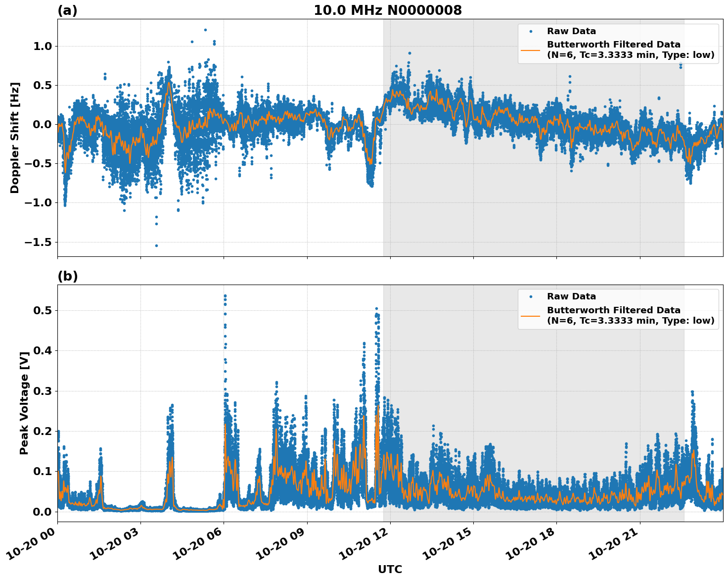Select the title 10.0 MHz N0000008
The height and width of the screenshot is (580, 728).
[x=388, y=9]
